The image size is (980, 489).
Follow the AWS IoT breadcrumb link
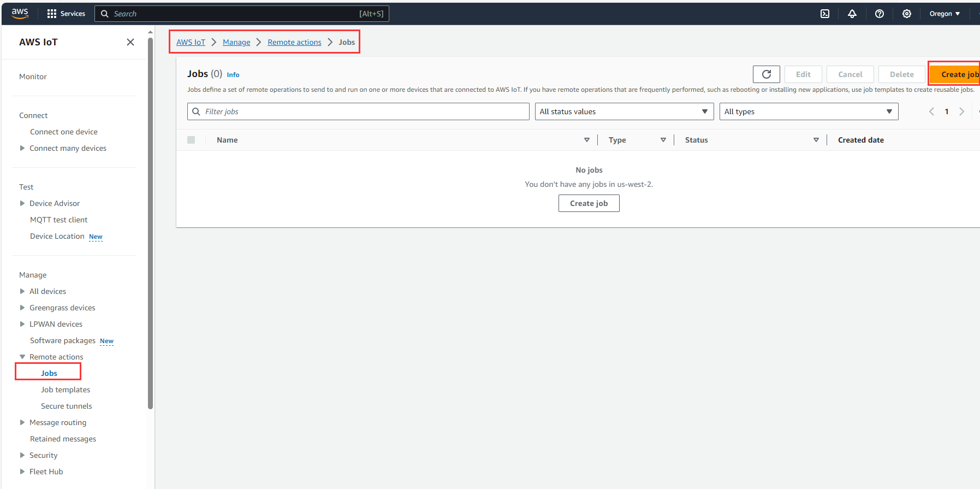pyautogui.click(x=191, y=42)
